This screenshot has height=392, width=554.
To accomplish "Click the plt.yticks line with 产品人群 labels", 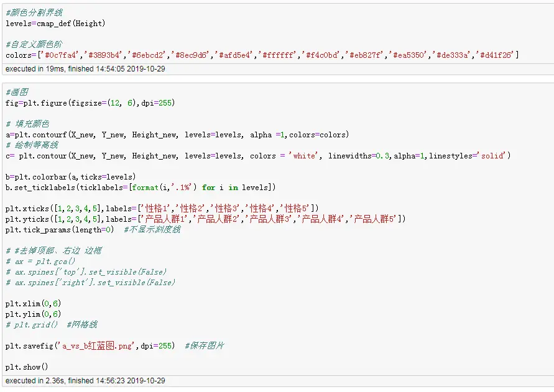I will pyautogui.click(x=205, y=219).
